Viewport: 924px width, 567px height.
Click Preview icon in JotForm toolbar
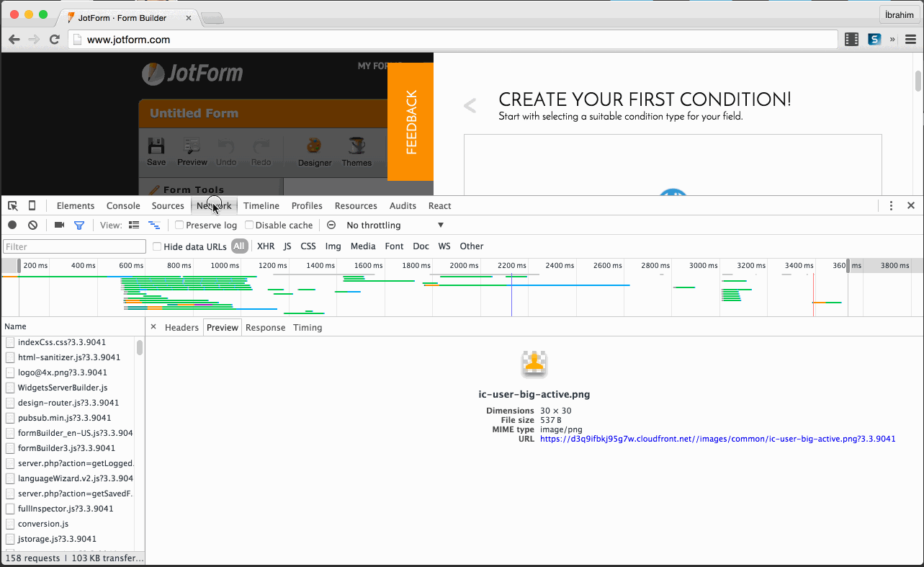click(192, 152)
